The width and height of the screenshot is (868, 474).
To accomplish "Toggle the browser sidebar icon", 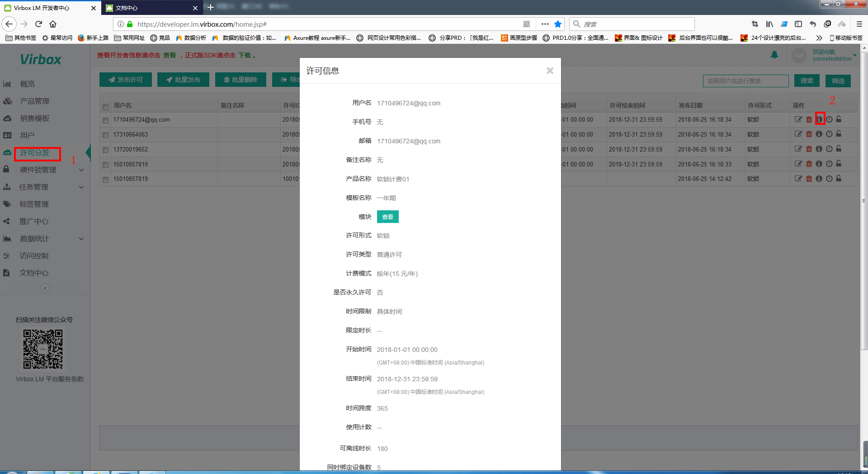I will [x=798, y=24].
